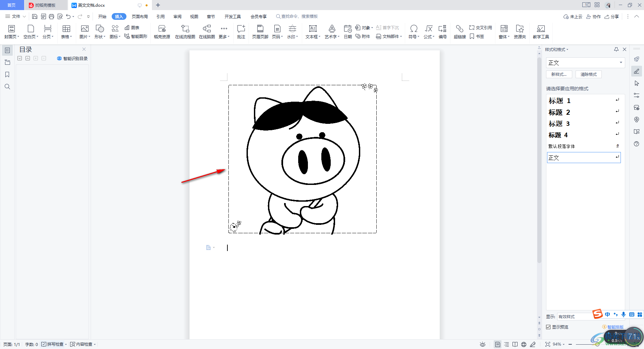Screen dimensions: 644x349
Task: Switch to the 找稻壳模板 tab
Action: [x=45, y=5]
